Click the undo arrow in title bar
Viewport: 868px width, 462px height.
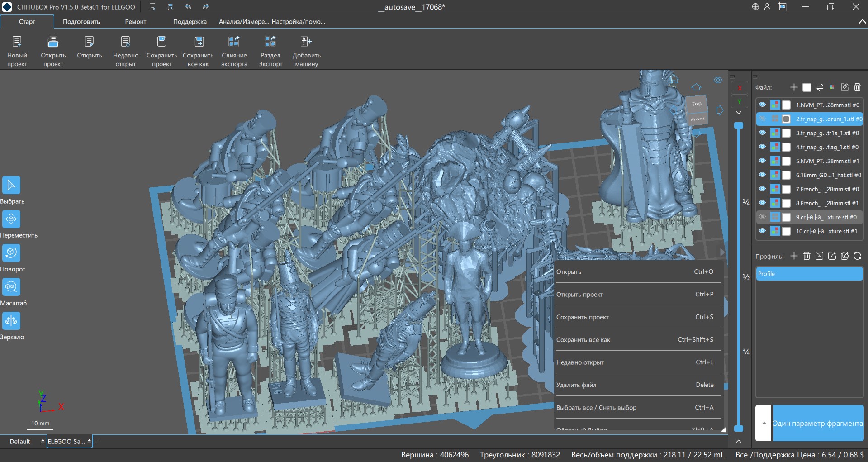pos(188,7)
